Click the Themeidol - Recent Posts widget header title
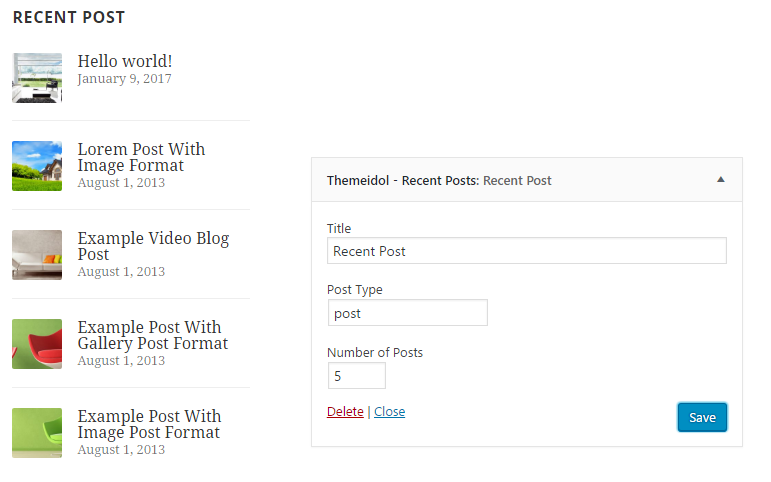 (x=439, y=181)
